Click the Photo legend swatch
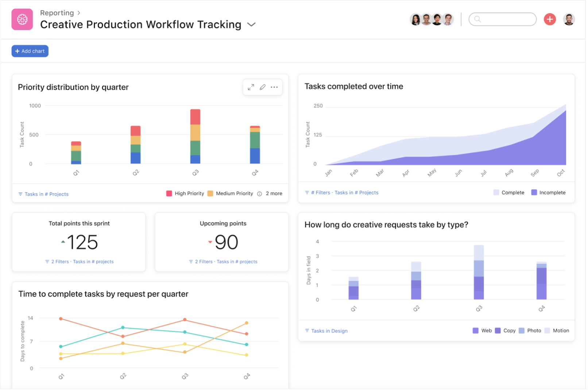 pos(522,331)
